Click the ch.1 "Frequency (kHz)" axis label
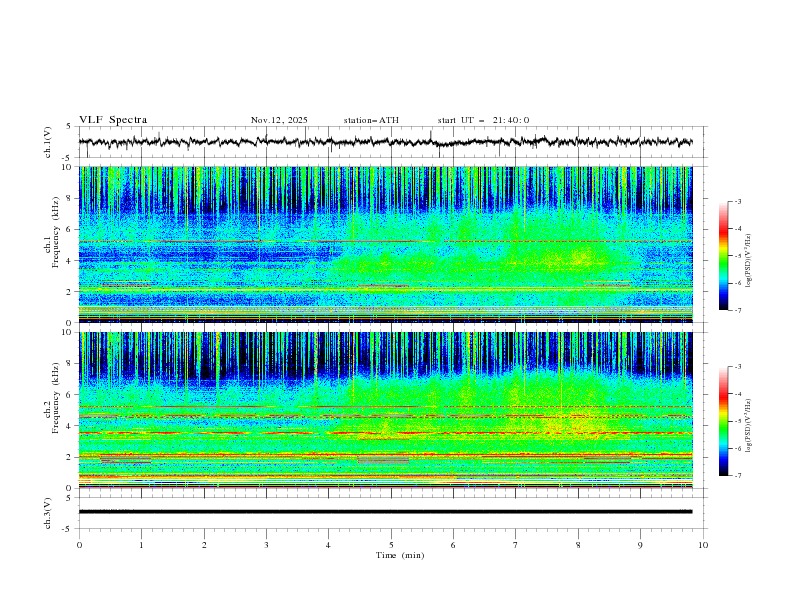Viewport: 792px width, 612px height. (56, 230)
